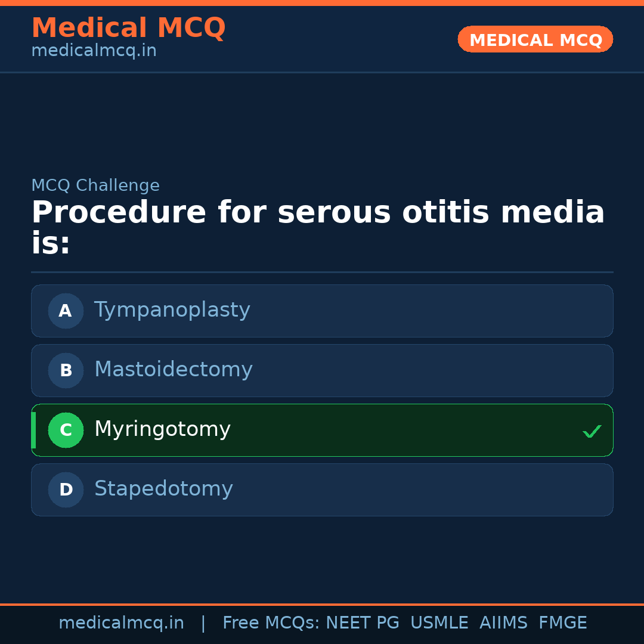Click the circular B badge icon
The height and width of the screenshot is (644, 644).
(x=66, y=370)
